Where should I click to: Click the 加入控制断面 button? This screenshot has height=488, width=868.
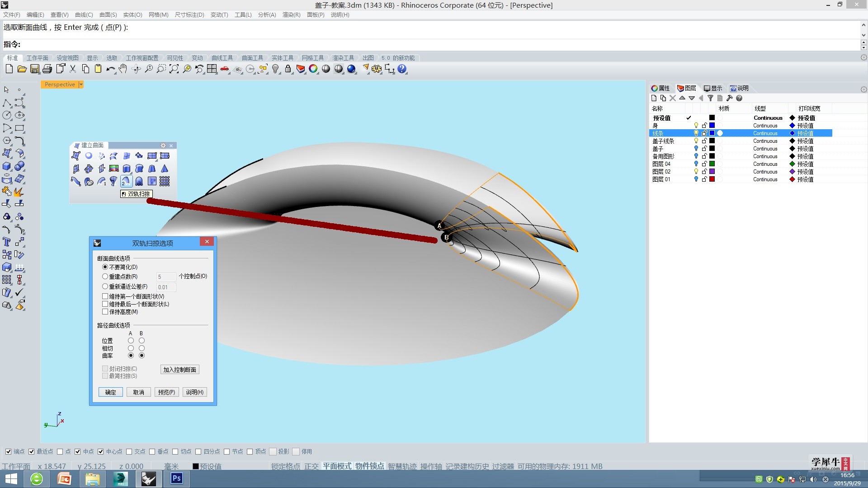(x=180, y=370)
